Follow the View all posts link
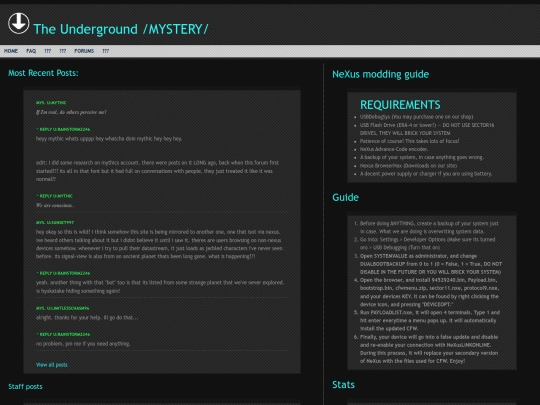Image resolution: width=540 pixels, height=405 pixels. pos(52,365)
